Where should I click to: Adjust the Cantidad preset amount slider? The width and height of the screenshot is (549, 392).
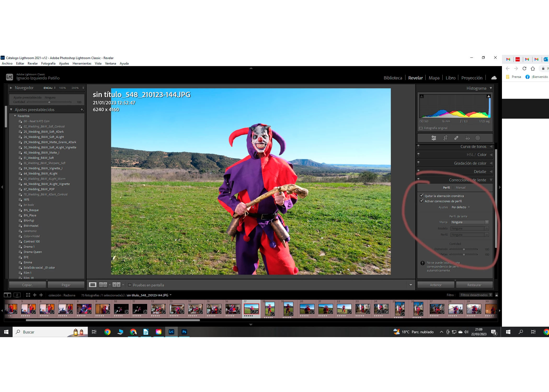pyautogui.click(x=49, y=102)
